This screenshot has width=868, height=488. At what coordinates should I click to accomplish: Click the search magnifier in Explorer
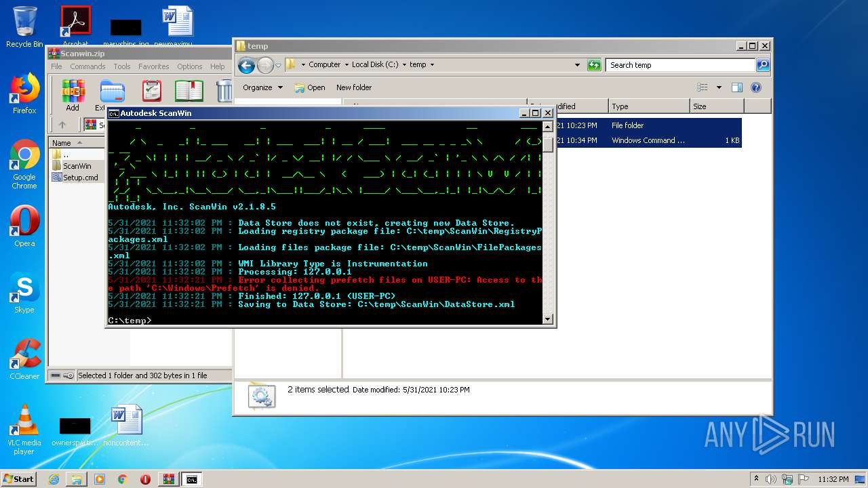click(763, 65)
